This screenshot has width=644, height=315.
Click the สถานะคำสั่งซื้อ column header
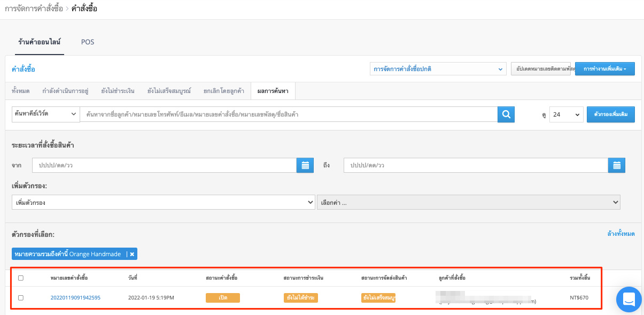tap(221, 278)
